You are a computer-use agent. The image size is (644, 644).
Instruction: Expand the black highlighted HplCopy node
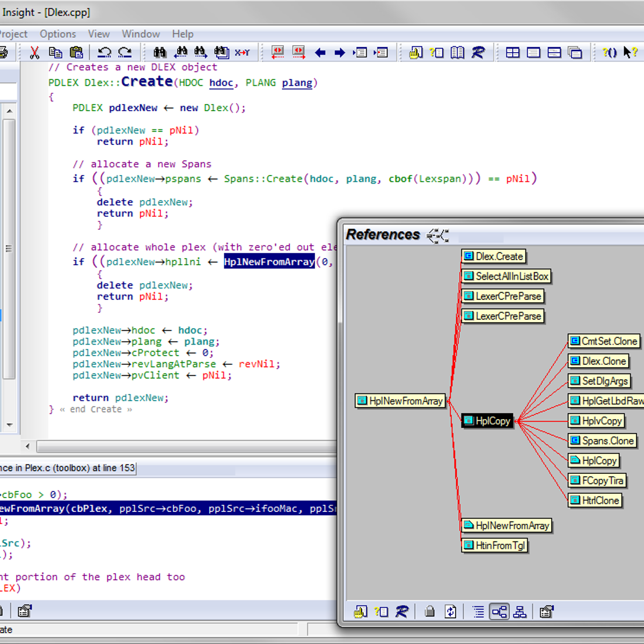(487, 421)
